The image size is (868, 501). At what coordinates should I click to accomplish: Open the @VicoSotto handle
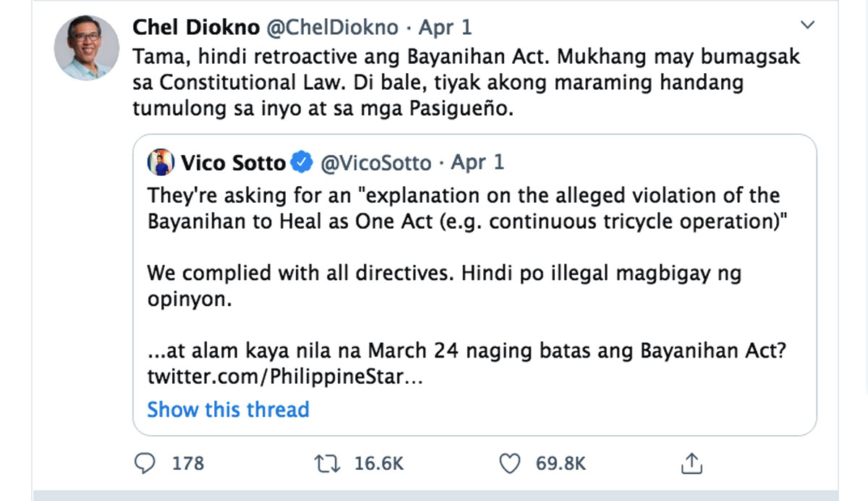point(375,163)
